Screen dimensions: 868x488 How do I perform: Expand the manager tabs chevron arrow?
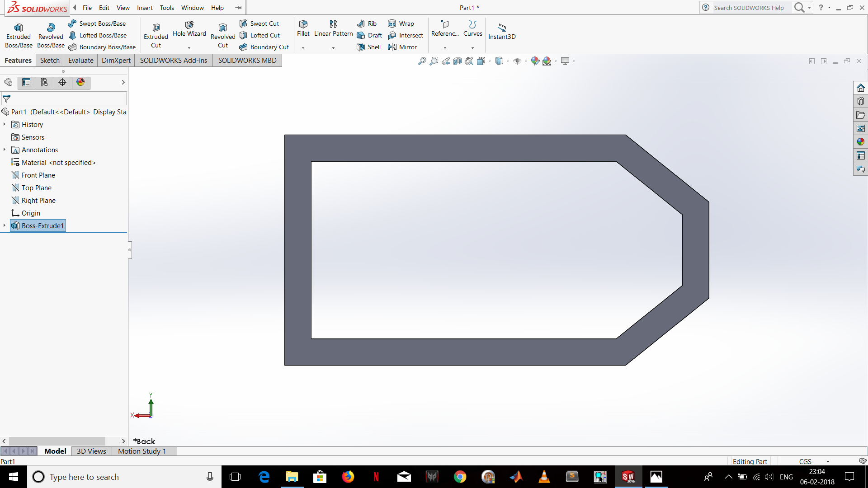(123, 82)
